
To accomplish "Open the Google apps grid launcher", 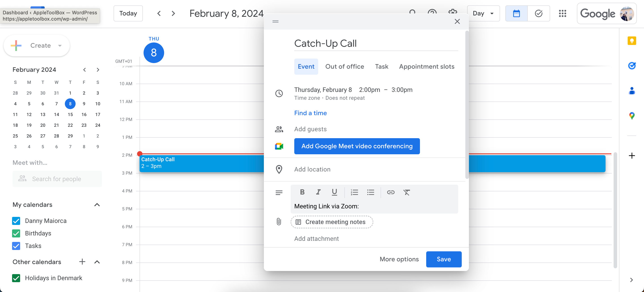I will [x=563, y=13].
